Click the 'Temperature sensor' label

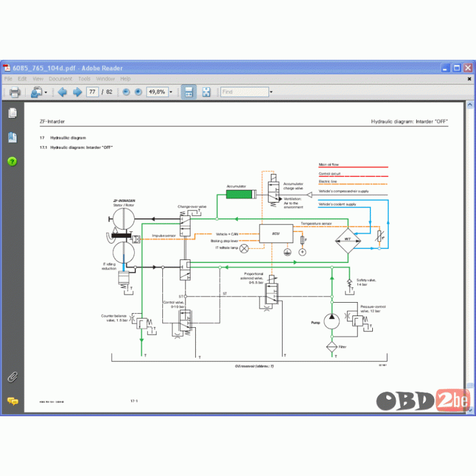tap(316, 223)
